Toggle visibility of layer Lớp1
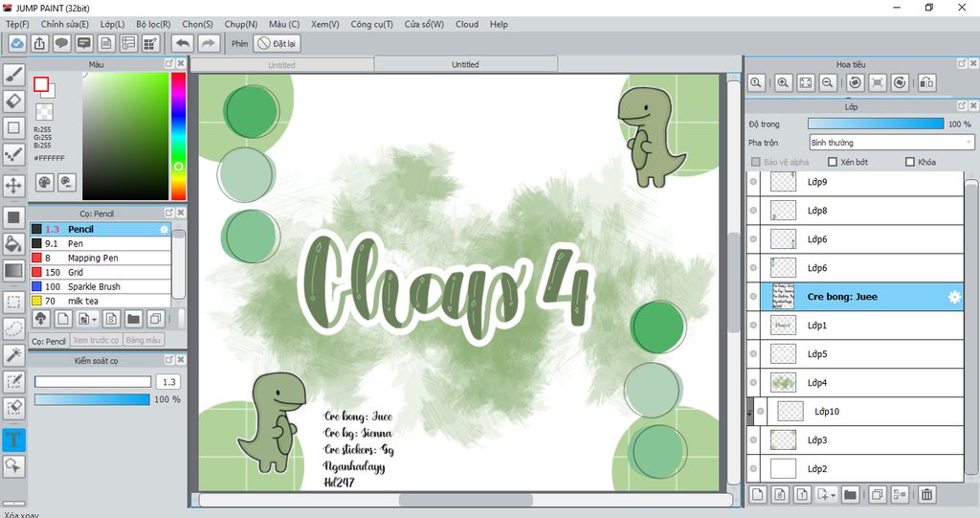This screenshot has height=518, width=980. coord(753,326)
